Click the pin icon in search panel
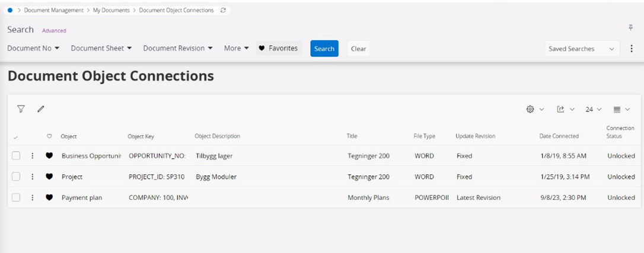The image size is (644, 253). 630,28
